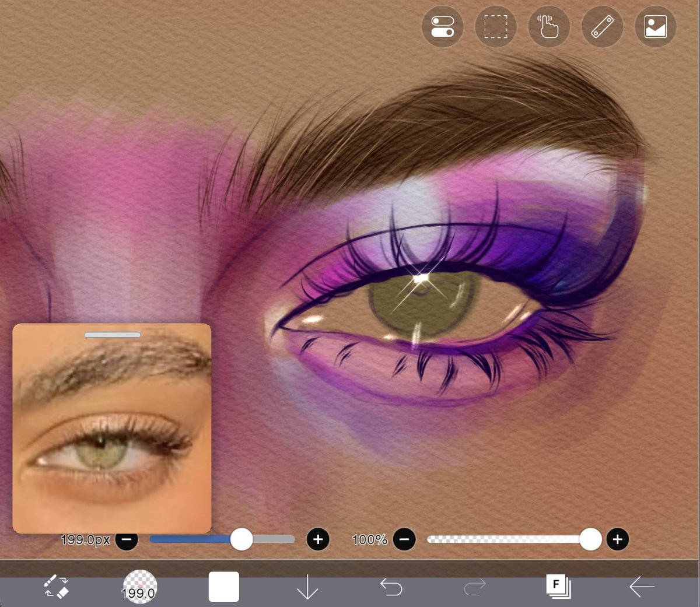Click the reference eye photo window
The image size is (700, 607).
pos(112,429)
